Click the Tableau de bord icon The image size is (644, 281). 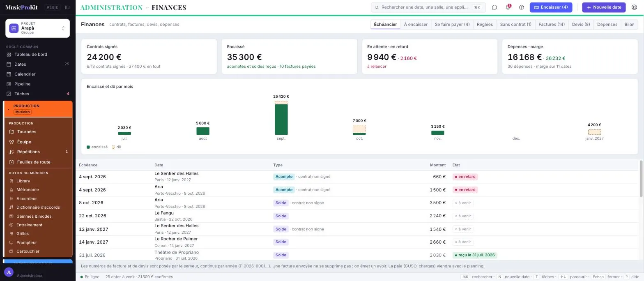(9, 55)
